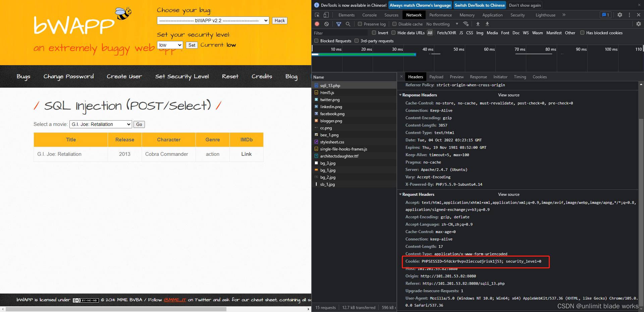644x312 pixels.
Task: Filter requests by Fetch/XHR type
Action: point(446,33)
